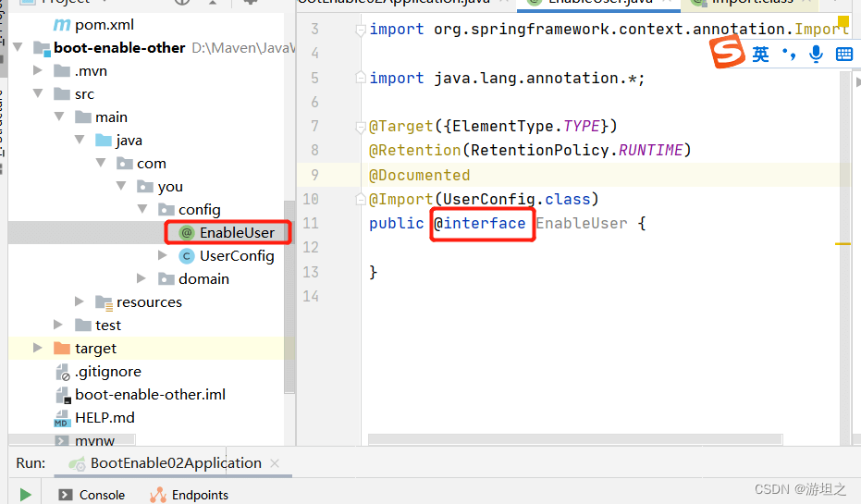Select the java source root folder icon

tap(104, 140)
